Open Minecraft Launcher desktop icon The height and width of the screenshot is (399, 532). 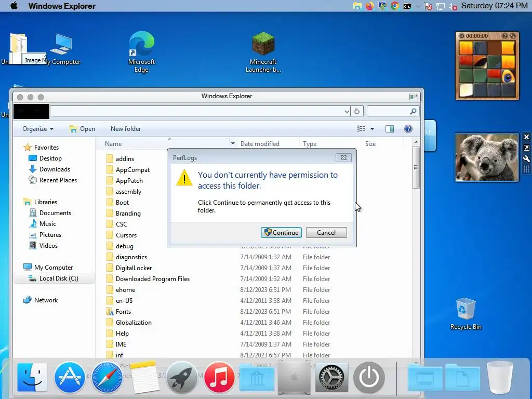click(263, 51)
